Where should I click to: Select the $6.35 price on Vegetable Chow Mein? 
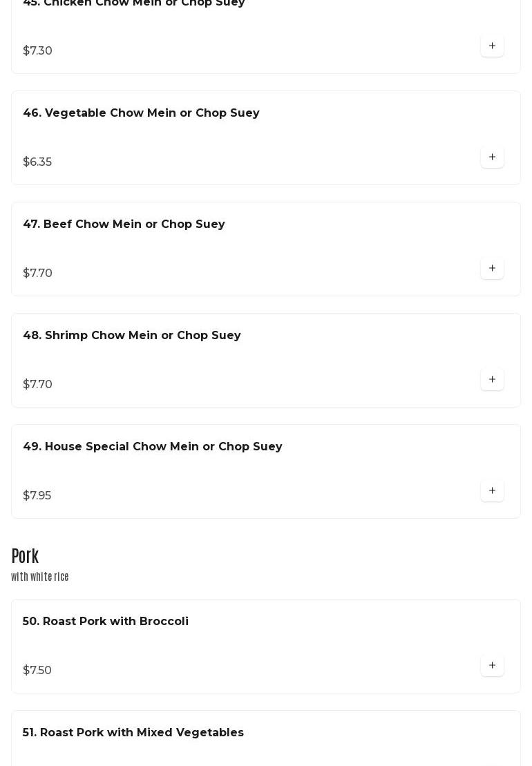[x=37, y=162]
